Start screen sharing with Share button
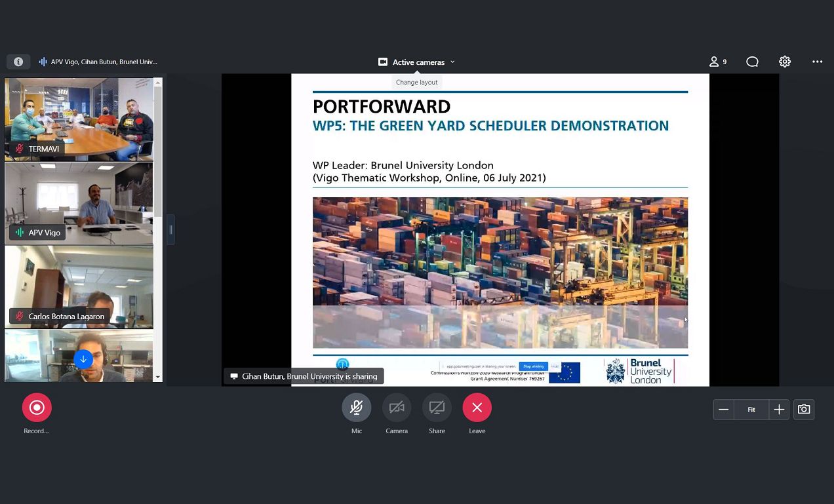Viewport: 834px width, 504px height. pos(437,408)
